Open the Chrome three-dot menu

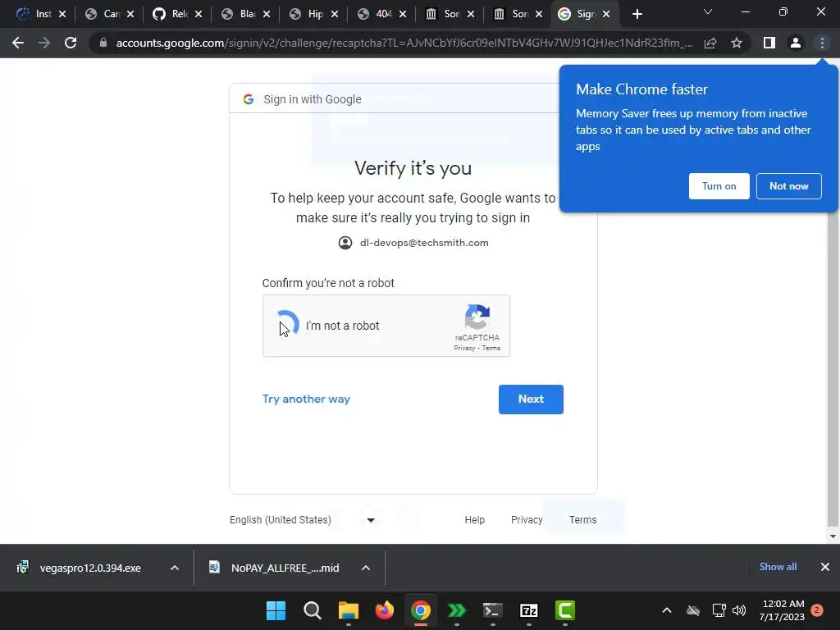(x=822, y=43)
